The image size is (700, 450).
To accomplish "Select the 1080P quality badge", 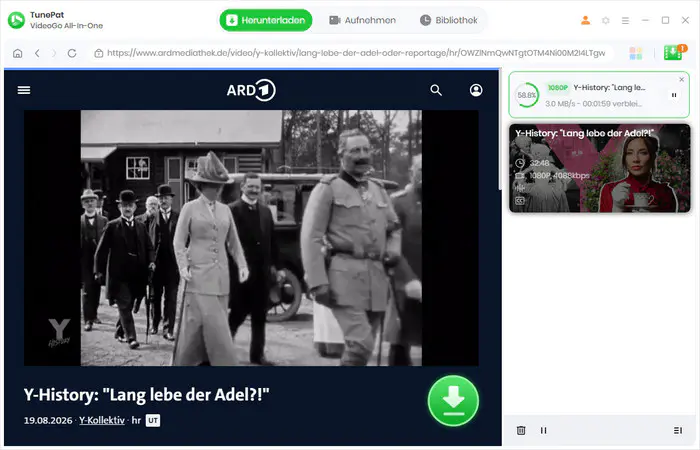I will click(558, 88).
